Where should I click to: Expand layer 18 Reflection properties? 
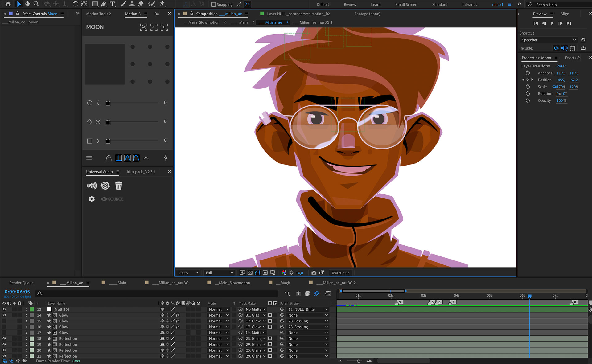point(27,339)
